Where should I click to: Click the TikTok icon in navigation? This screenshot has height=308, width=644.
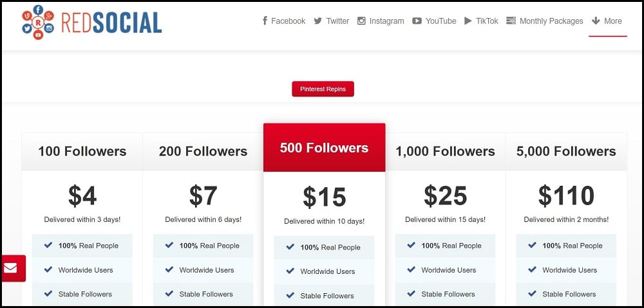tap(468, 21)
